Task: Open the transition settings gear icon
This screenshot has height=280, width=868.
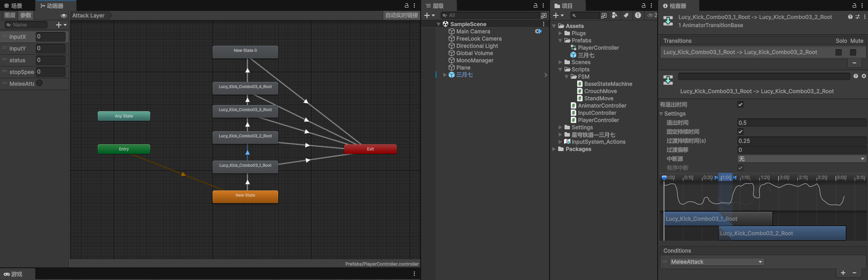Action: pos(864,76)
